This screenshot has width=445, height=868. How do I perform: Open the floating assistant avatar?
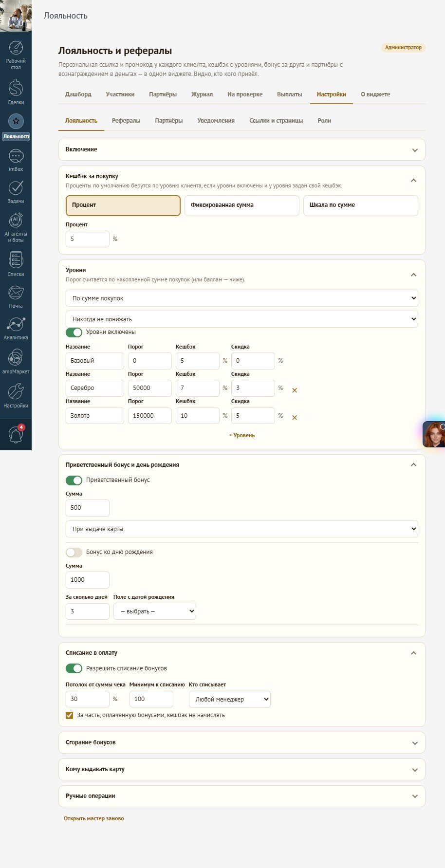point(434,434)
